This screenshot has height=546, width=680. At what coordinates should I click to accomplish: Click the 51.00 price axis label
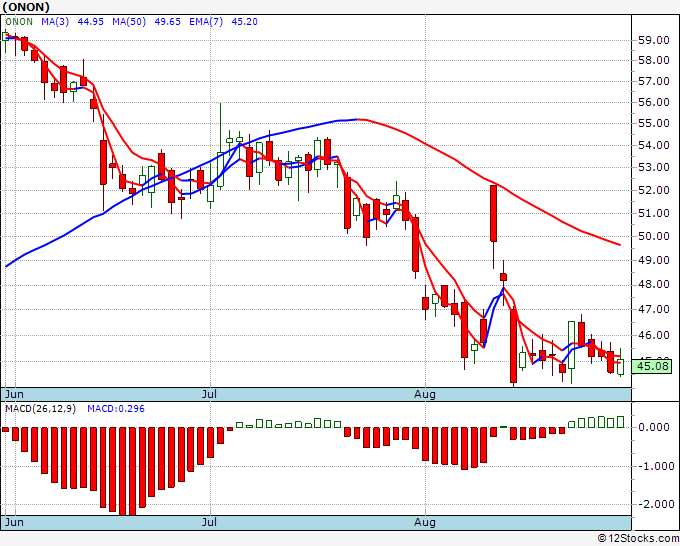(x=654, y=213)
